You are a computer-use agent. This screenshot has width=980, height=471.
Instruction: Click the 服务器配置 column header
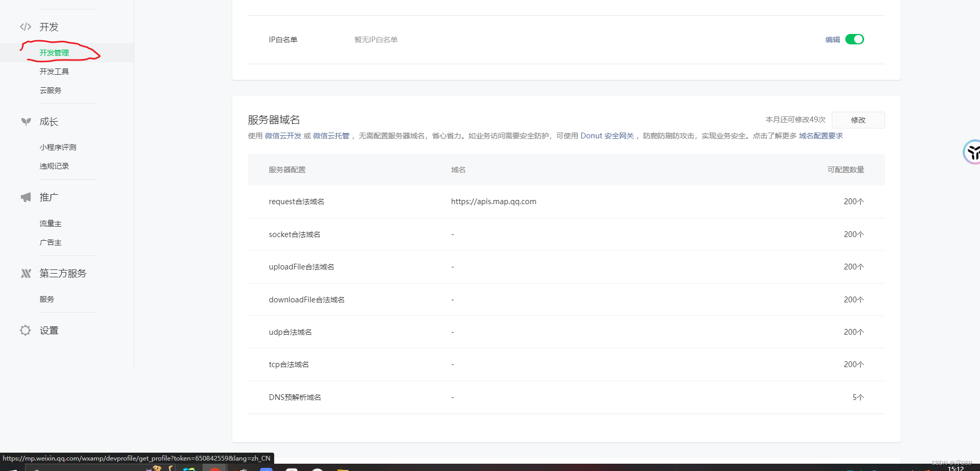pos(287,170)
